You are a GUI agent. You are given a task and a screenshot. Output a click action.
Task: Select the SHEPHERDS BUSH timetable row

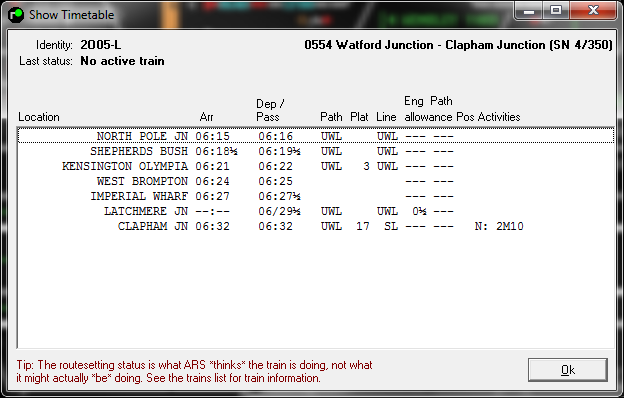pos(316,151)
